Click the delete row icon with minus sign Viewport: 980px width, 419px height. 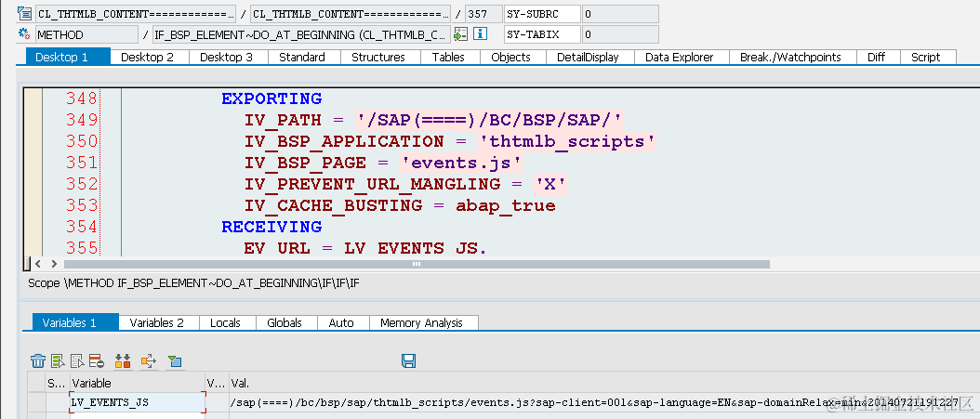click(x=97, y=360)
